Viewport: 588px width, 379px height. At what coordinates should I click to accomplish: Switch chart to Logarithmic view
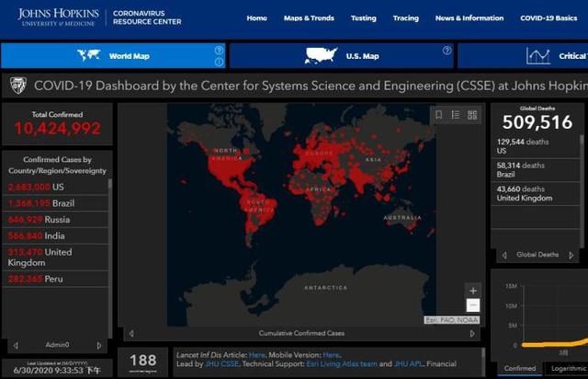568,368
